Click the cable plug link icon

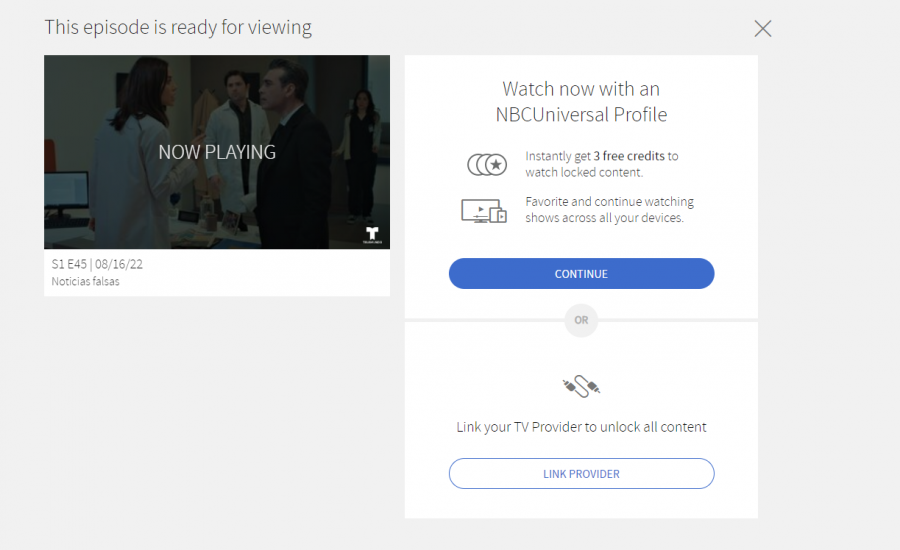(581, 386)
